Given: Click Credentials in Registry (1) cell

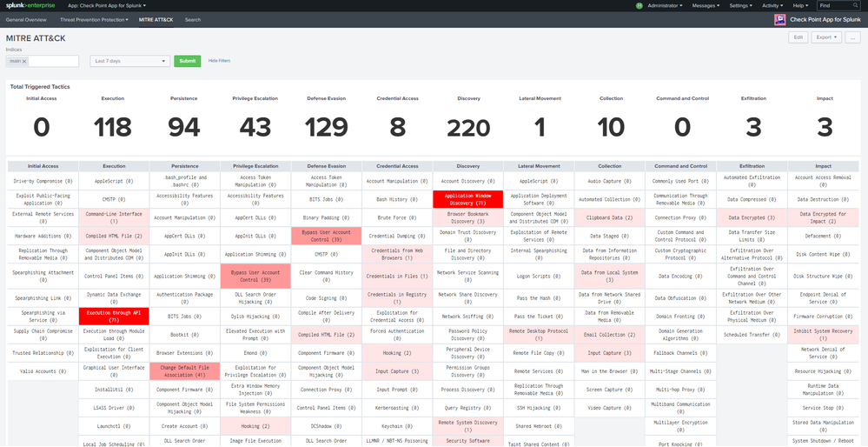Looking at the screenshot, I should click(x=397, y=298).
